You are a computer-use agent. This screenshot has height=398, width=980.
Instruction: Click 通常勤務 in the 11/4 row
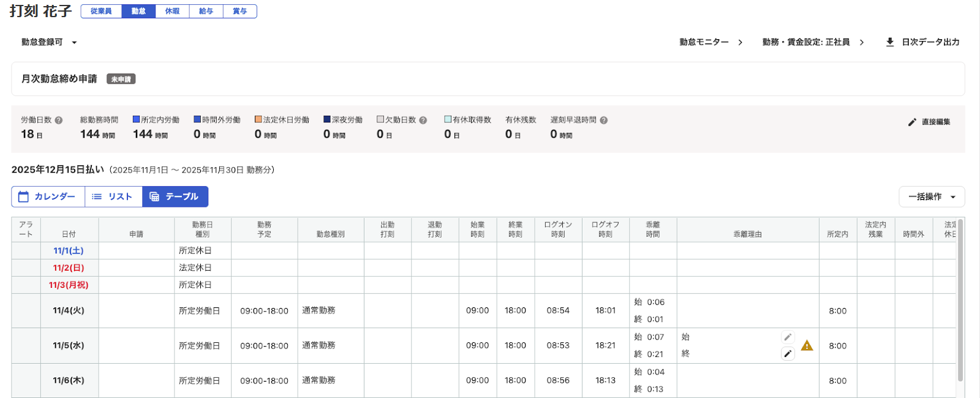318,310
